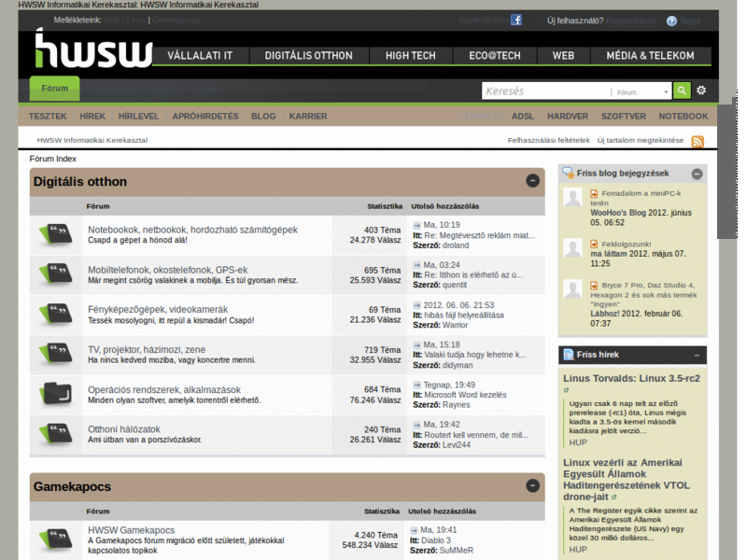This screenshot has width=747, height=560.
Task: Collapse the Friss blog bejegyzések block
Action: pos(697,175)
